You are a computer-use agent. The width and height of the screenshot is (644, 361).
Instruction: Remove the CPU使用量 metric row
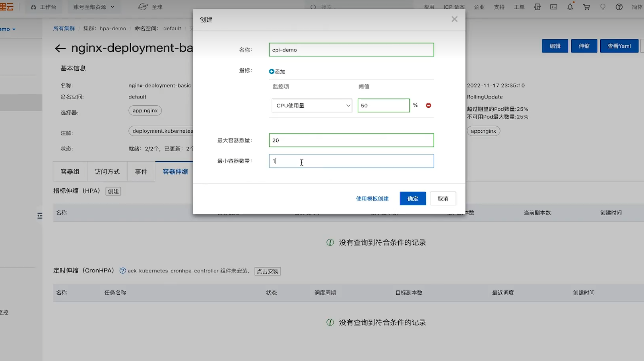[428, 105]
